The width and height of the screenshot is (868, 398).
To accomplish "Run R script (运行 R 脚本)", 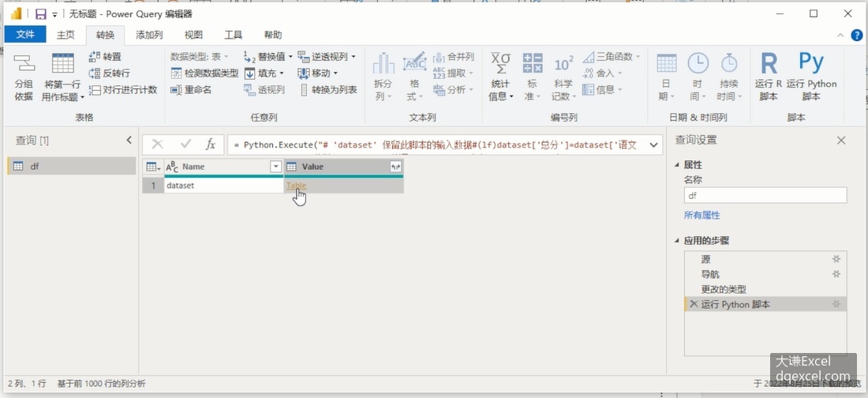I will tap(769, 77).
